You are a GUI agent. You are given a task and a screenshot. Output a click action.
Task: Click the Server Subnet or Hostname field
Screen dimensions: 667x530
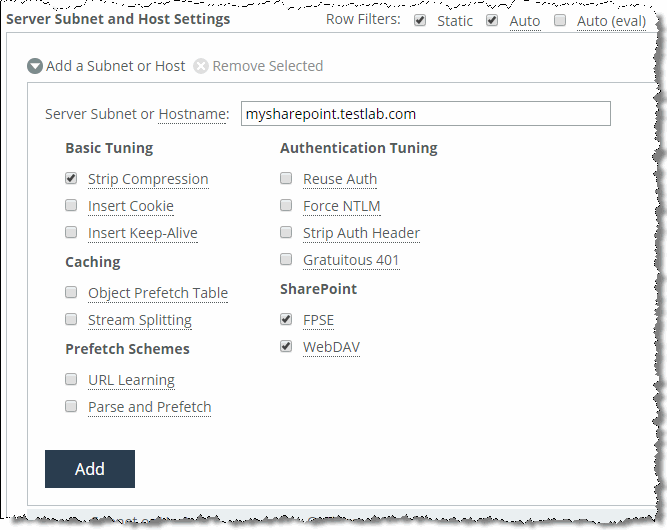point(426,114)
